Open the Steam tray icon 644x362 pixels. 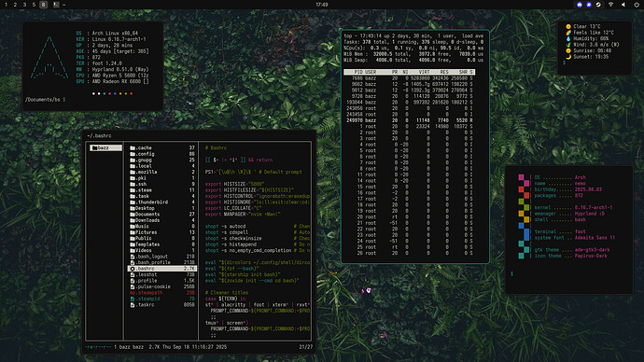click(x=598, y=5)
